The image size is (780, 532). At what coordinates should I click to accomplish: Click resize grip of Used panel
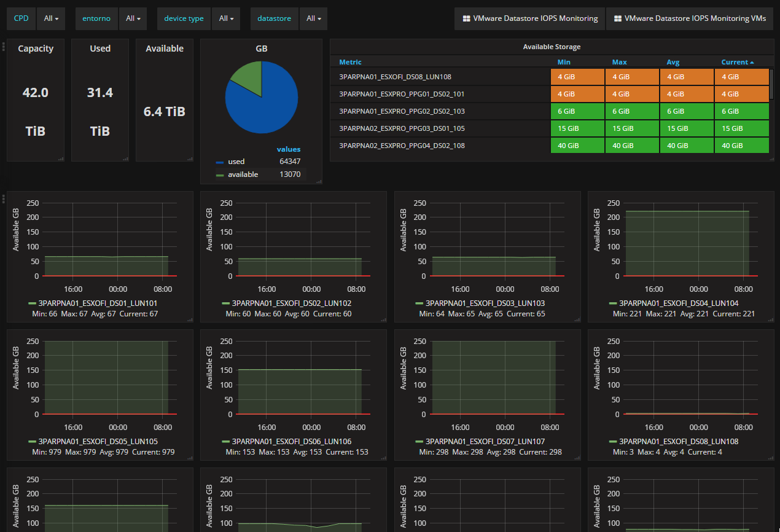click(125, 158)
